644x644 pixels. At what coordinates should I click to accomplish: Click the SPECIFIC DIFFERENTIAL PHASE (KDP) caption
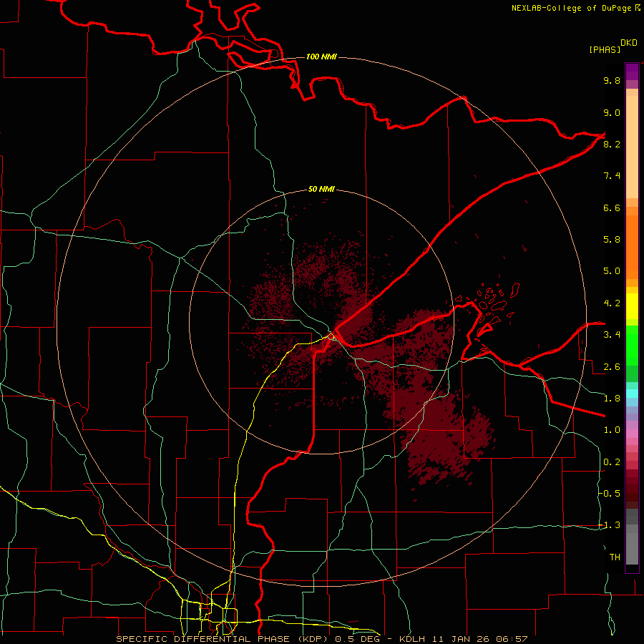tap(223, 639)
